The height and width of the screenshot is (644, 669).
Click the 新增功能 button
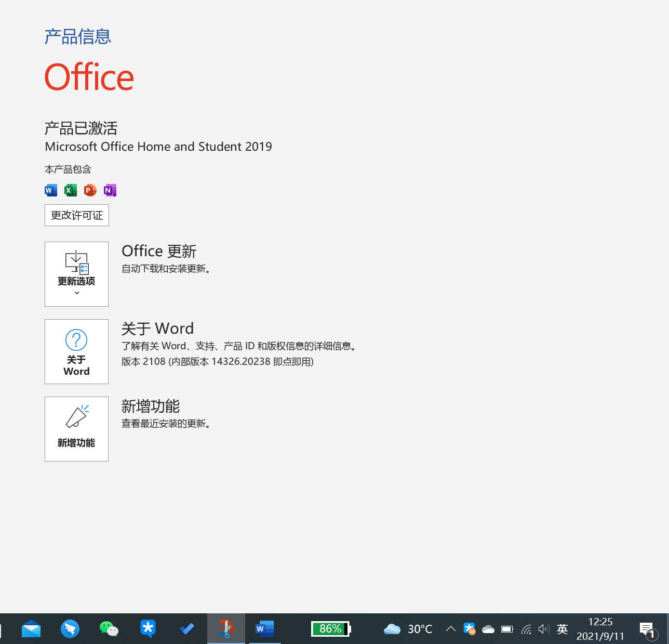(76, 429)
